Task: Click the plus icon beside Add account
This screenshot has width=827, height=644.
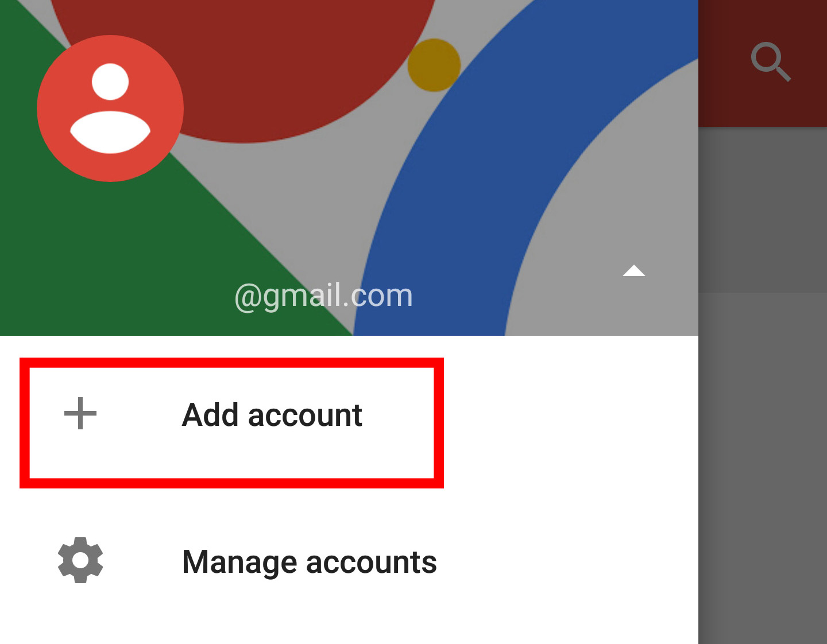Action: coord(80,413)
